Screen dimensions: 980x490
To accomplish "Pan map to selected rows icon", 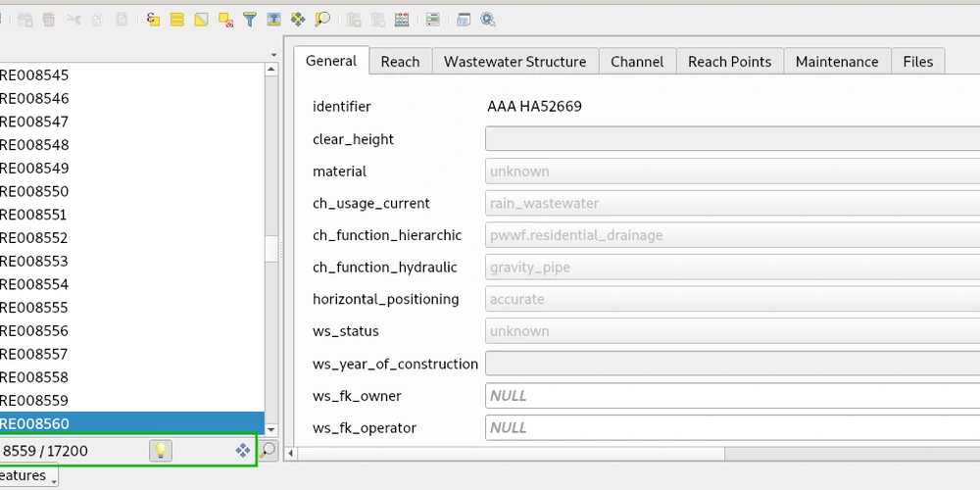I will point(298,19).
